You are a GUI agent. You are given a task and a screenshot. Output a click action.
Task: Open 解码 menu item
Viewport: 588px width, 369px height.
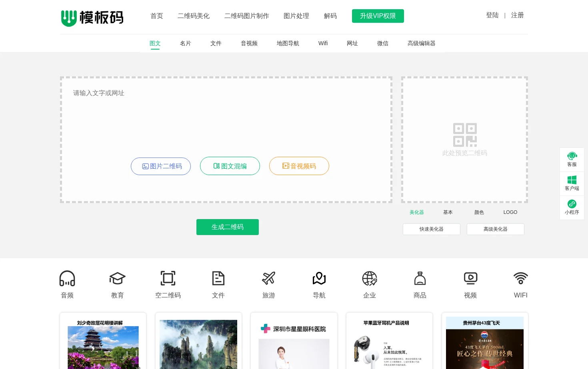[330, 16]
